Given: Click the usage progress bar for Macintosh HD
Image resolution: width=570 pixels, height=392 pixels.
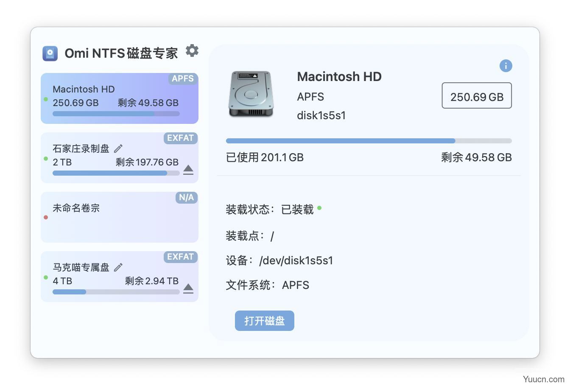Looking at the screenshot, I should pyautogui.click(x=369, y=140).
